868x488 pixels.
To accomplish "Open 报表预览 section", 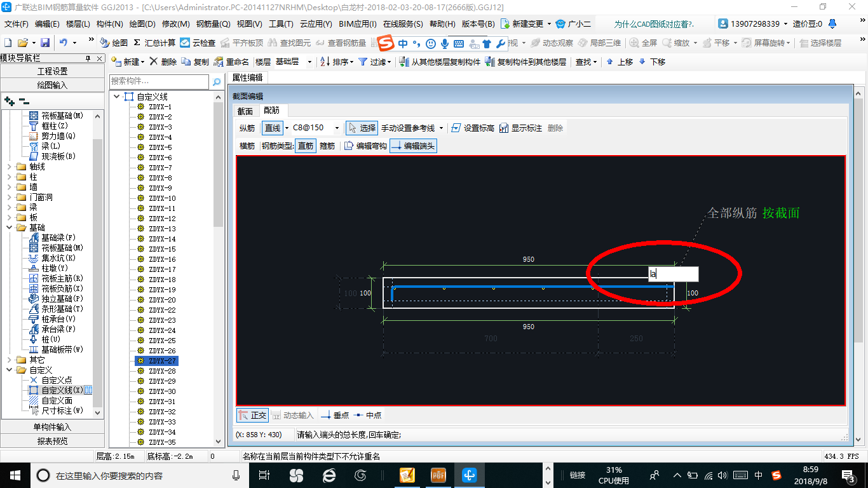I will click(x=52, y=440).
